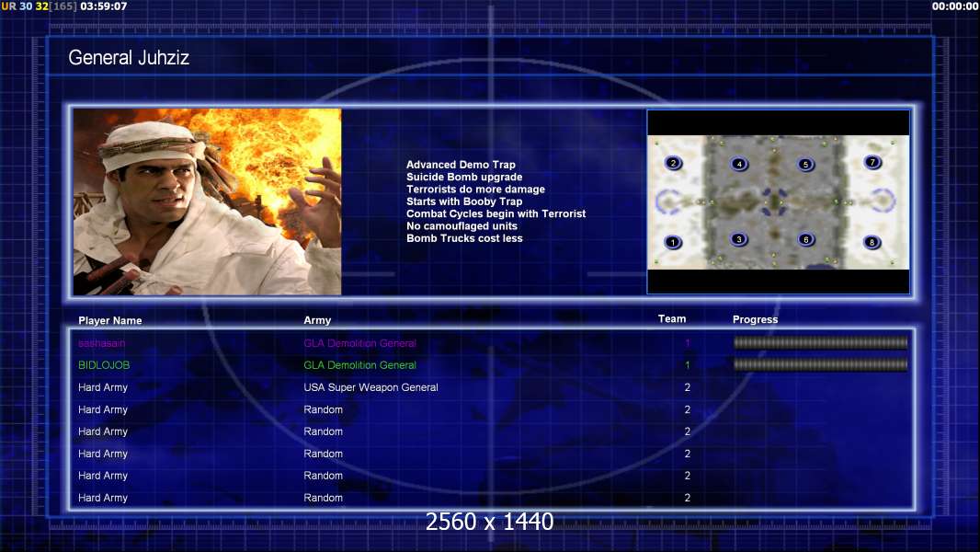This screenshot has width=980, height=552.
Task: Click start position marker 8
Action: click(x=872, y=242)
